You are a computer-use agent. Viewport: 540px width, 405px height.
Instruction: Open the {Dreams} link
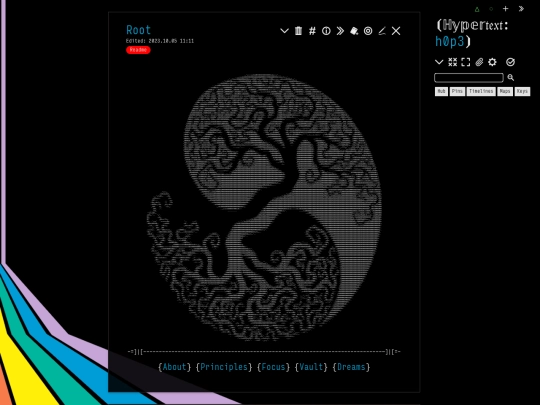pyautogui.click(x=351, y=367)
